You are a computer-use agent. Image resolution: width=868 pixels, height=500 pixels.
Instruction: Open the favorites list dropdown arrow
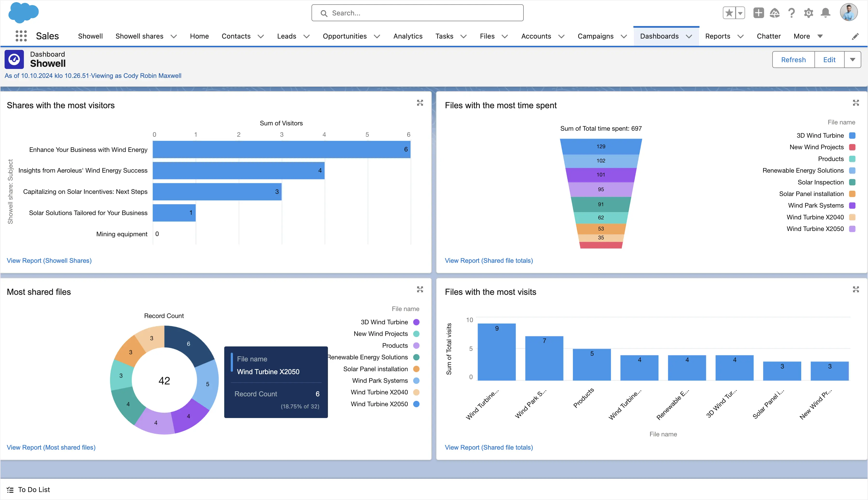740,13
